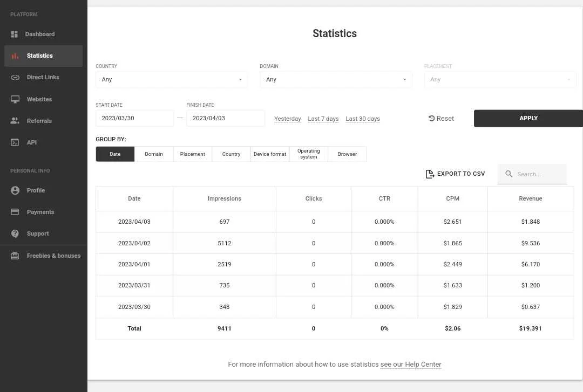Image resolution: width=583 pixels, height=392 pixels.
Task: Expand the Country filter dropdown
Action: 172,79
